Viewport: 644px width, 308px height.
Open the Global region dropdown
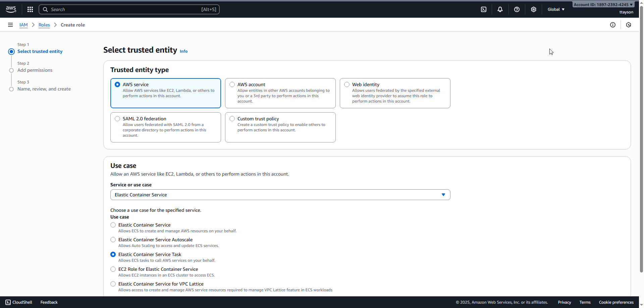point(556,9)
